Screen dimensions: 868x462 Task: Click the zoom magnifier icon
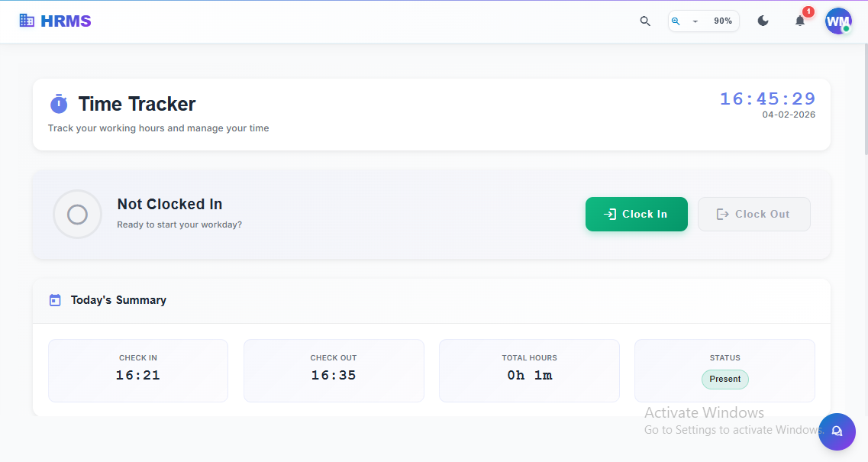676,21
